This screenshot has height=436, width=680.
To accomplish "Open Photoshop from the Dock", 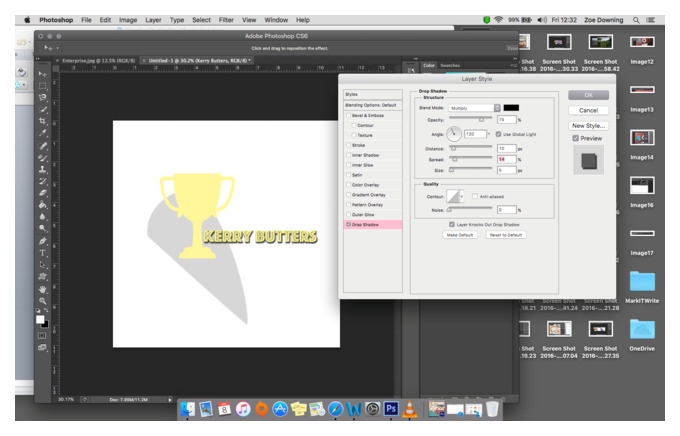I will (x=391, y=409).
